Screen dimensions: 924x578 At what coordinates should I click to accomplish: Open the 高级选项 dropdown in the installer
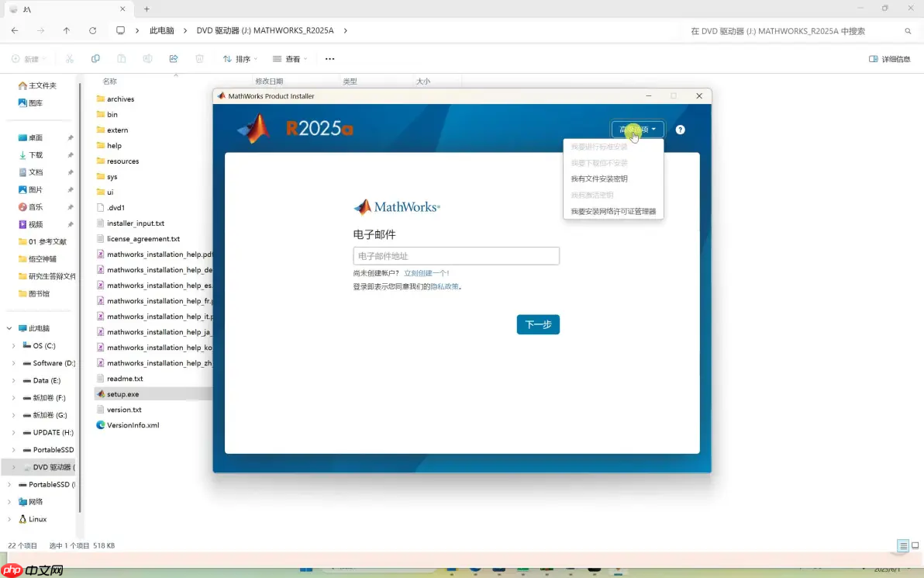coord(636,130)
